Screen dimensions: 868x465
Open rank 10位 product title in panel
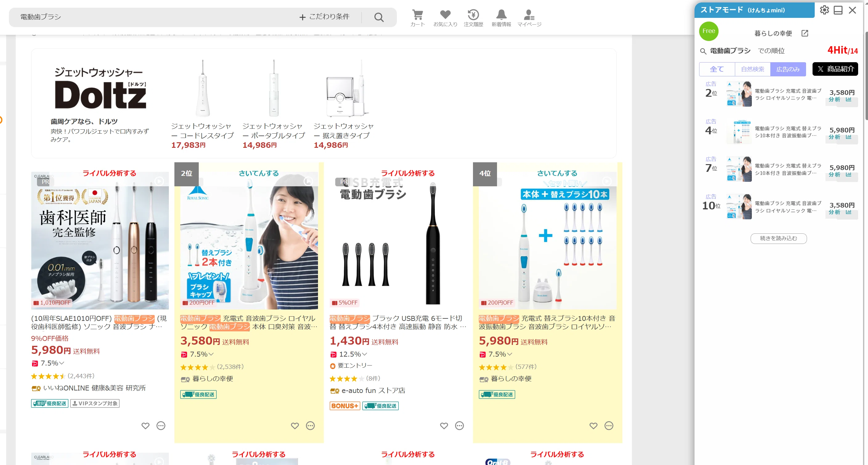click(788, 207)
